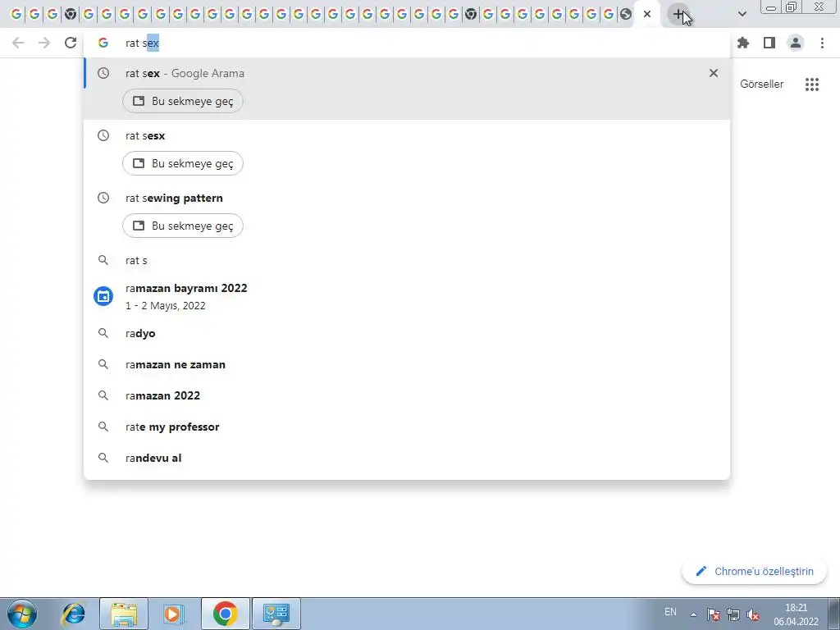The height and width of the screenshot is (630, 840).
Task: Open the tab search dropdown chevron
Action: pos(742,15)
